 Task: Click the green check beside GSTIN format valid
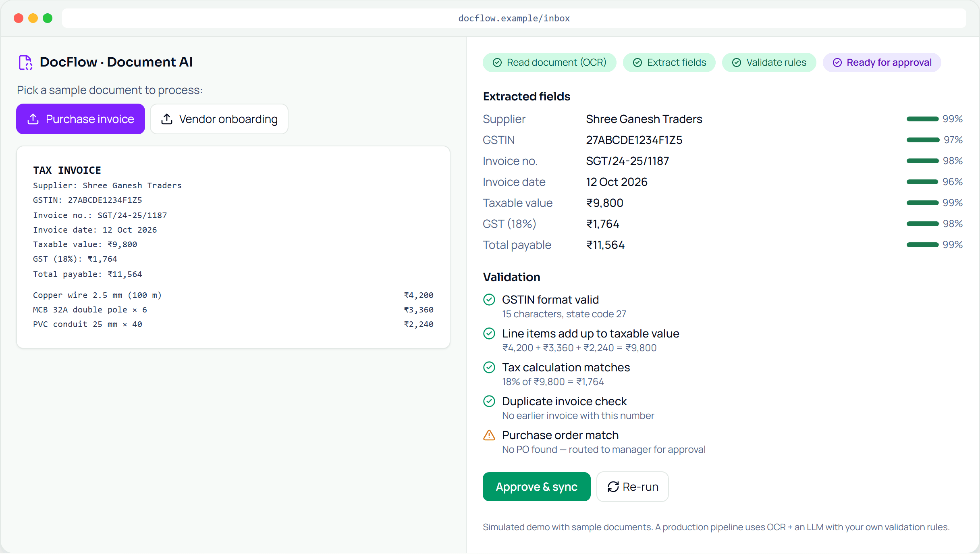click(489, 300)
